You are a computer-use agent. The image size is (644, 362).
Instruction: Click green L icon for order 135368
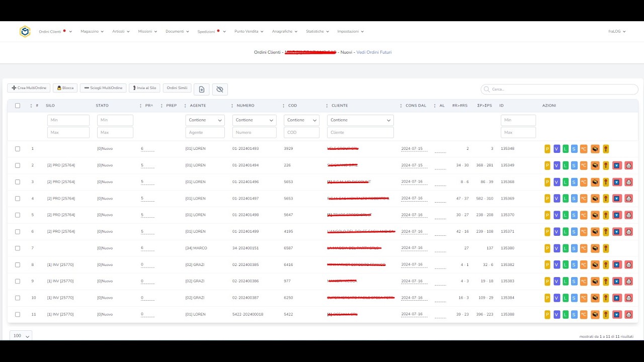[565, 182]
